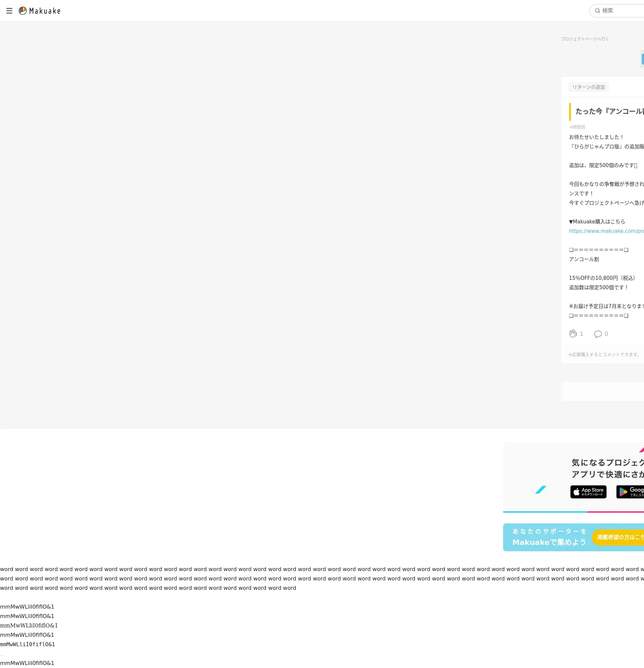This screenshot has width=644, height=668.
Task: Applaud the post with clap icon
Action: click(573, 333)
